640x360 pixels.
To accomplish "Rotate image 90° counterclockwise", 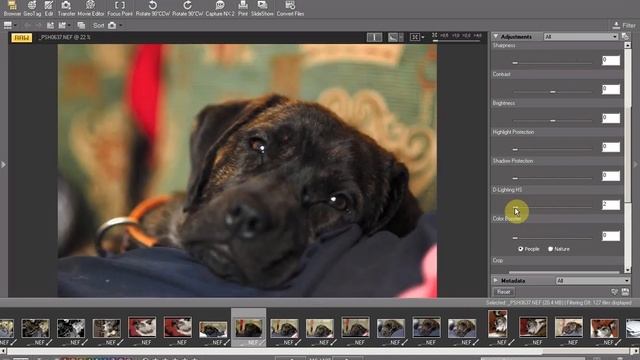I will coord(152,8).
